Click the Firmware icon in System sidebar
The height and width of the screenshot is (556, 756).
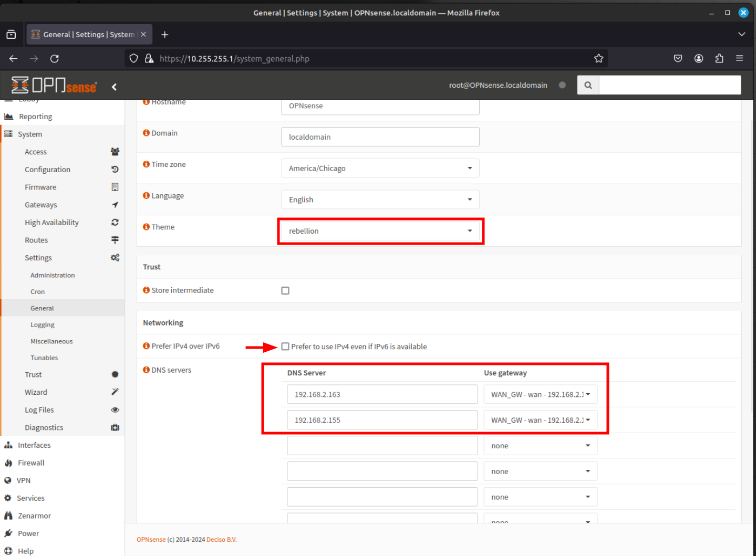(x=115, y=187)
